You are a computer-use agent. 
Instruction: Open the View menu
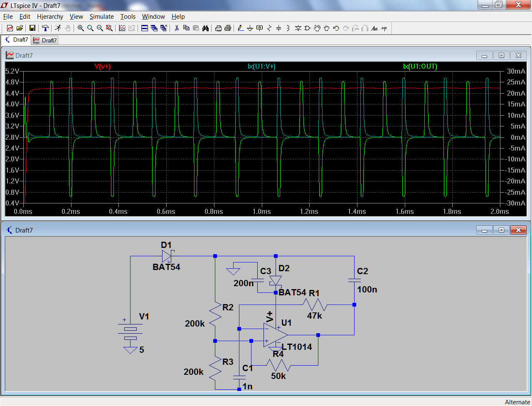pos(76,17)
